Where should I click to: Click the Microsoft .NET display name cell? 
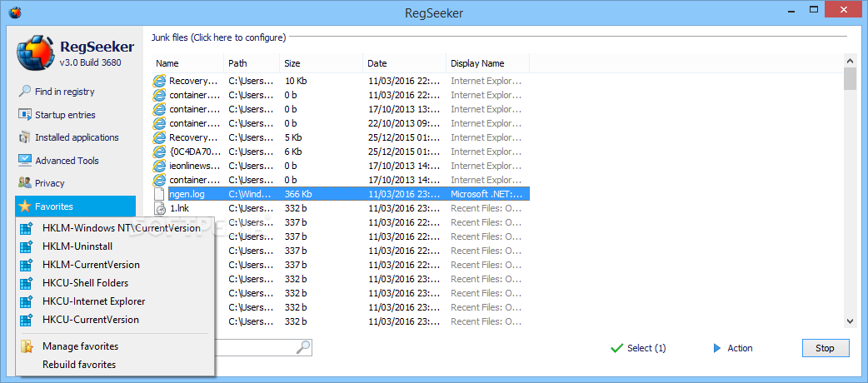[486, 194]
